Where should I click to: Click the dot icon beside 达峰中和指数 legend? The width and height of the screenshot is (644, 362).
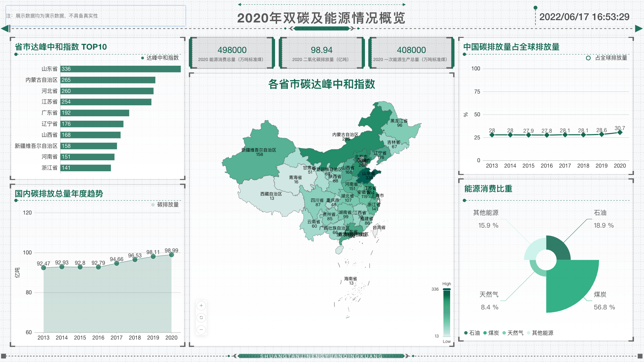click(142, 58)
